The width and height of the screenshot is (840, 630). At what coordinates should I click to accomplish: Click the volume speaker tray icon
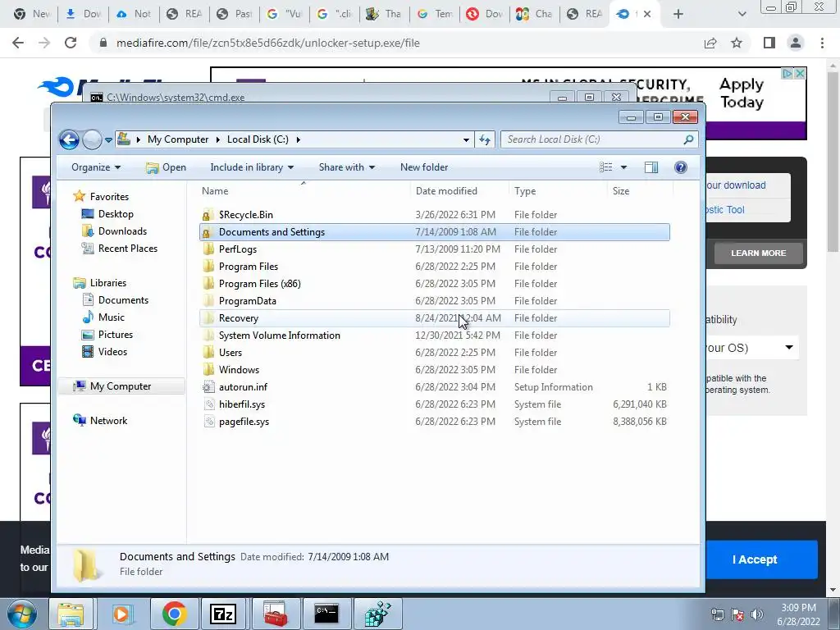(757, 614)
